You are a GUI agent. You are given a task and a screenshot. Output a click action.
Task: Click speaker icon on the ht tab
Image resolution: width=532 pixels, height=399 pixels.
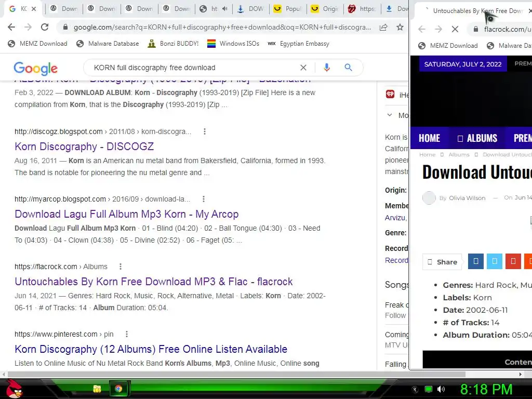(x=224, y=9)
